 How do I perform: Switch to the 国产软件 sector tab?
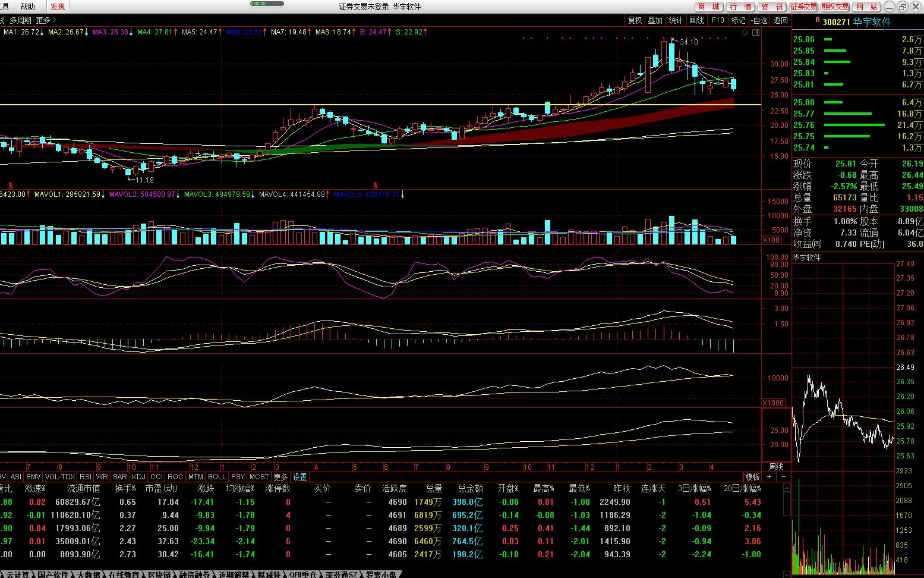click(53, 574)
